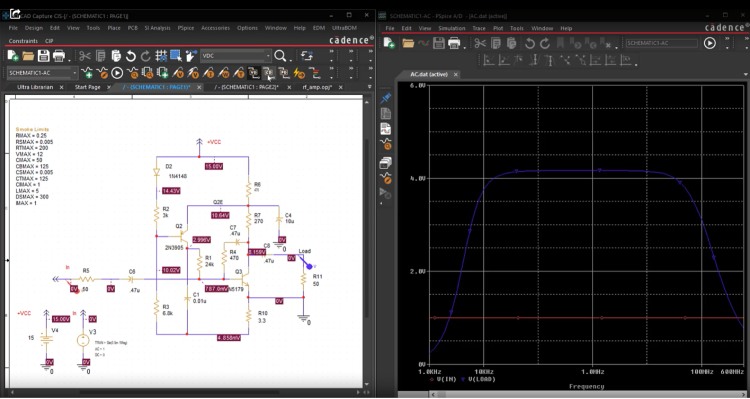This screenshot has width=750, height=399.
Task: Save the schematic in Capture CIS
Action: pos(44,56)
